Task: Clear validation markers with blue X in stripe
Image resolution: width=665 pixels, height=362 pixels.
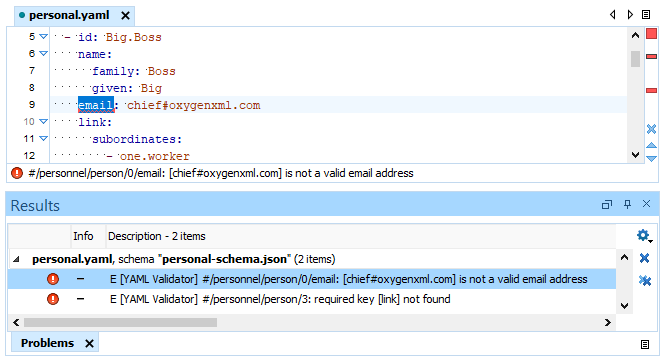Action: (x=651, y=129)
